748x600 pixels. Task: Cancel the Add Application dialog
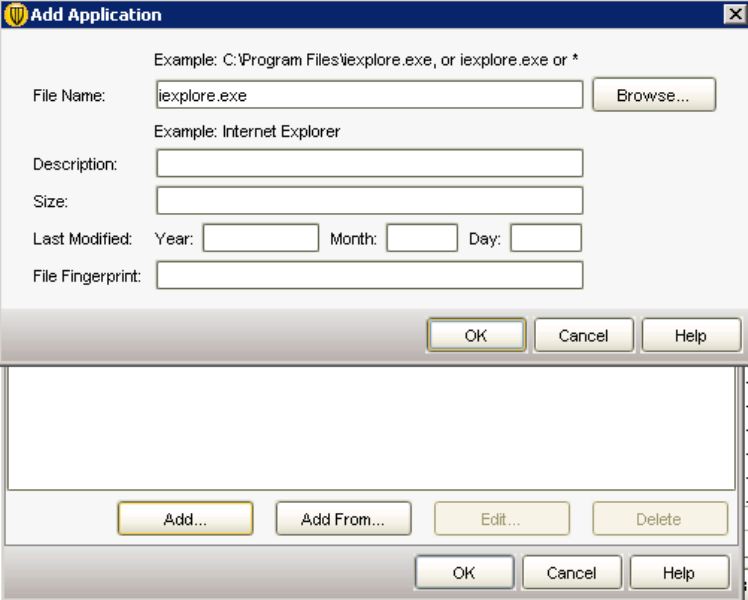click(584, 335)
